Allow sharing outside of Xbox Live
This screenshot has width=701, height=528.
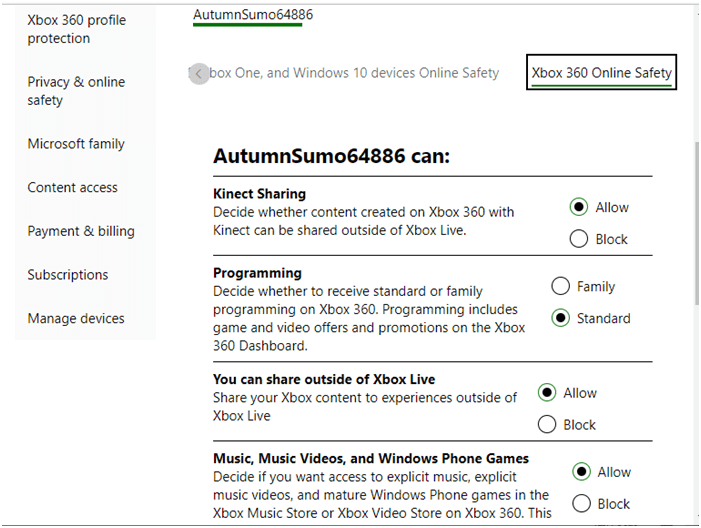click(x=547, y=393)
